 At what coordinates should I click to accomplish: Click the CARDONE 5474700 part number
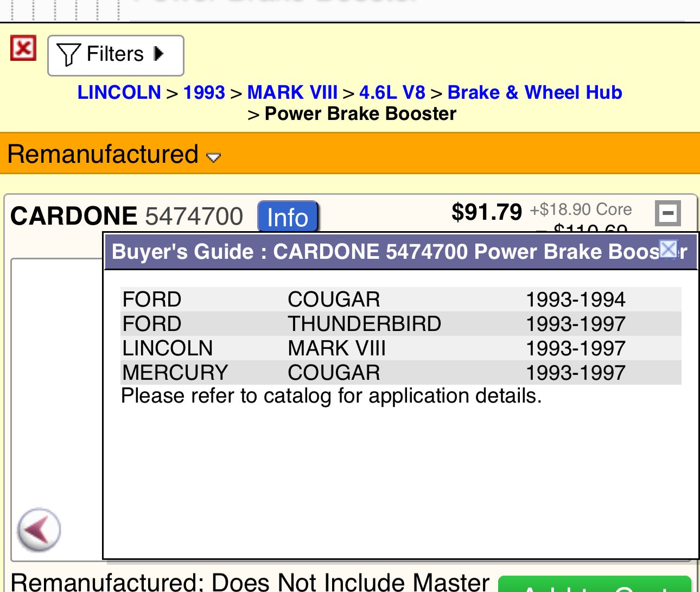point(194,217)
